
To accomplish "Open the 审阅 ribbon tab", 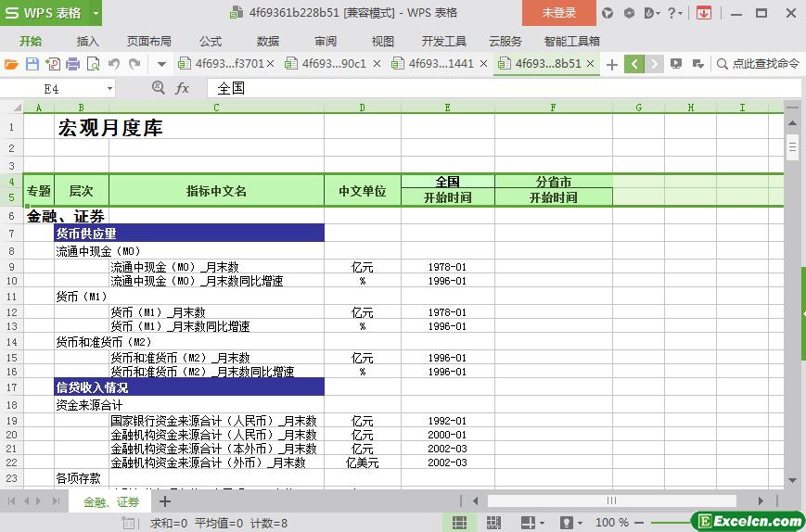I will [x=326, y=42].
